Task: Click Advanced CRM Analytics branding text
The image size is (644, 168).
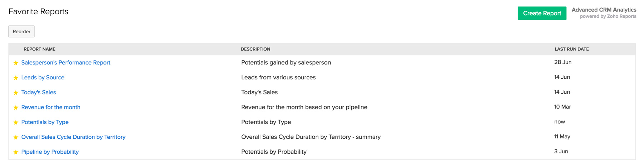Action: pos(604,10)
